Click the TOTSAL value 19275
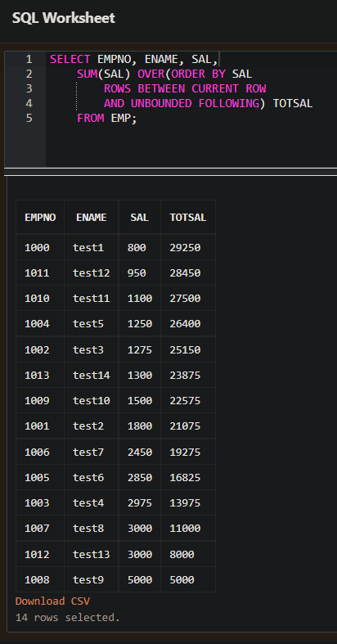This screenshot has width=337, height=644. coord(188,452)
